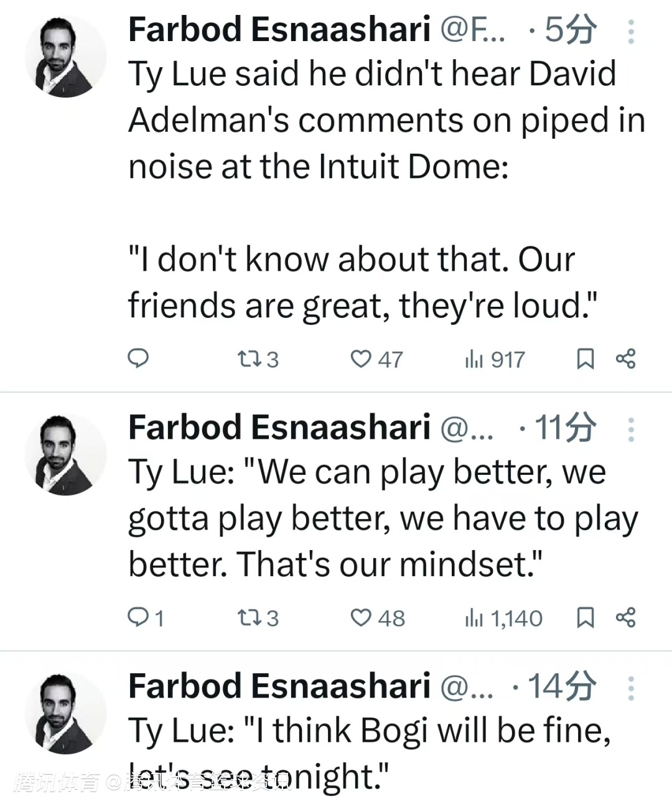Bookmark the "That's our mindset" tweet

[585, 617]
